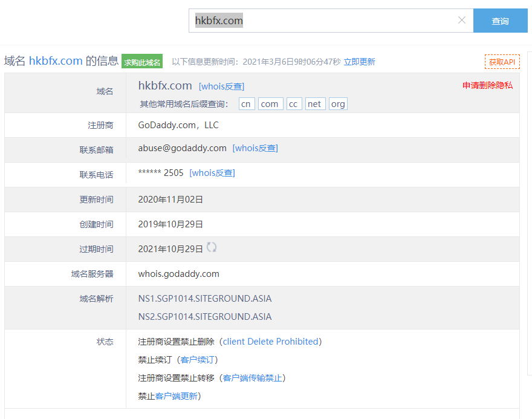This screenshot has height=419, width=532.
Task: Click the 获取API button
Action: [502, 62]
